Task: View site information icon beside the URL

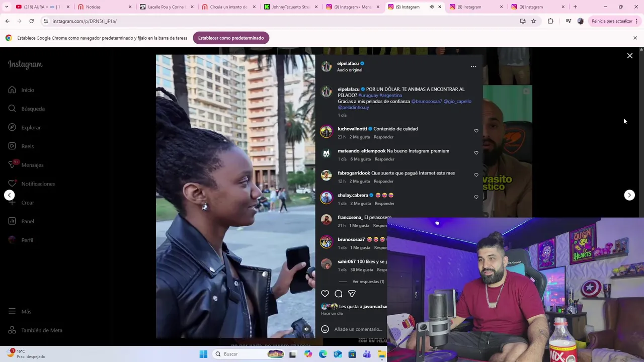Action: [x=46, y=21]
